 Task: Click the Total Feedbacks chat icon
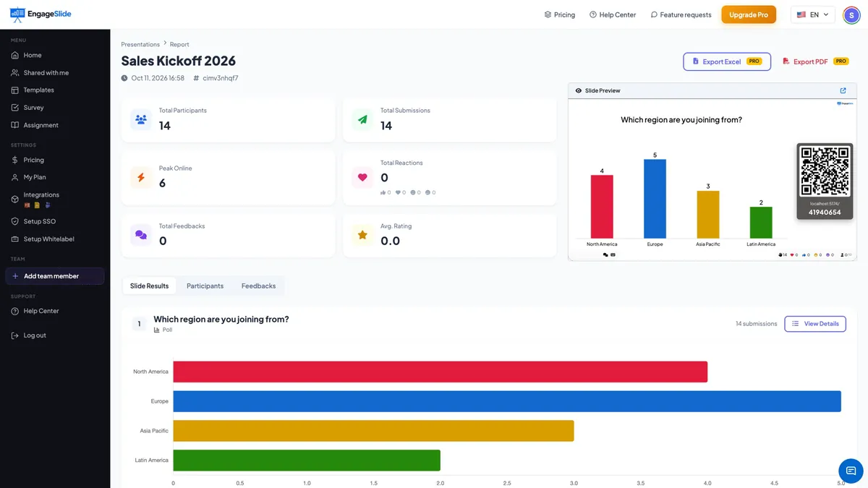point(141,235)
